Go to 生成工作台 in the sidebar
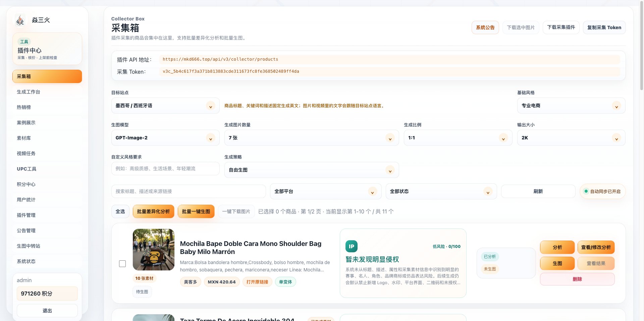The image size is (644, 321). click(47, 92)
